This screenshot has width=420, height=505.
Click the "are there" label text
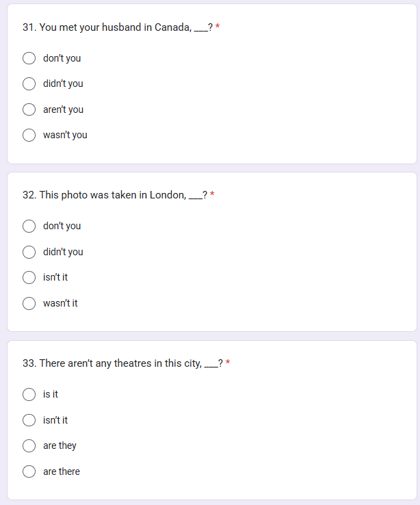pos(62,471)
